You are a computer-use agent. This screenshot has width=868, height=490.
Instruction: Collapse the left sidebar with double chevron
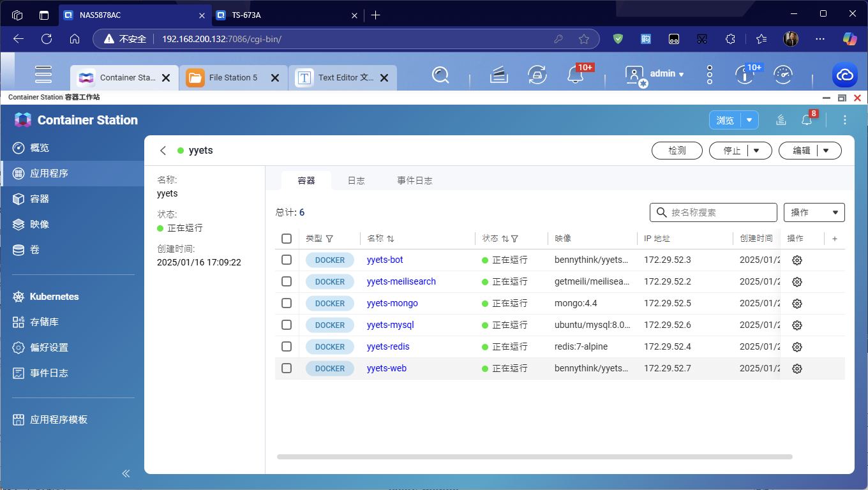[126, 473]
